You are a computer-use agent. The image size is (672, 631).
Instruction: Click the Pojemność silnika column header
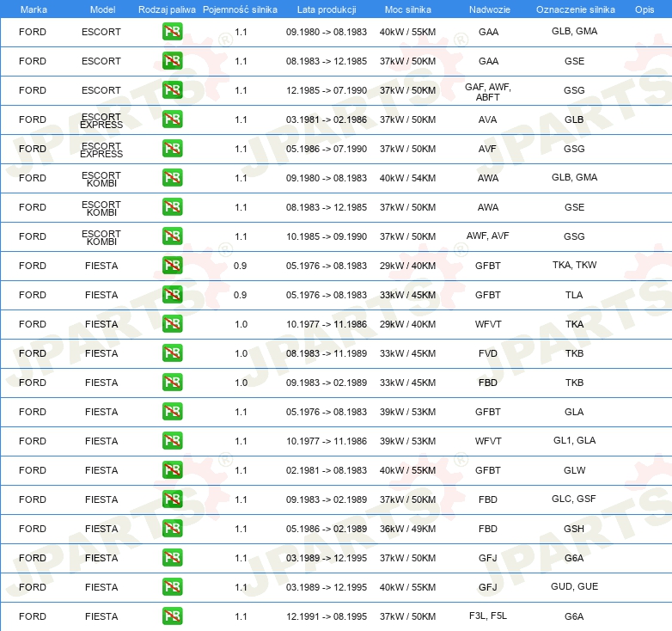(240, 9)
